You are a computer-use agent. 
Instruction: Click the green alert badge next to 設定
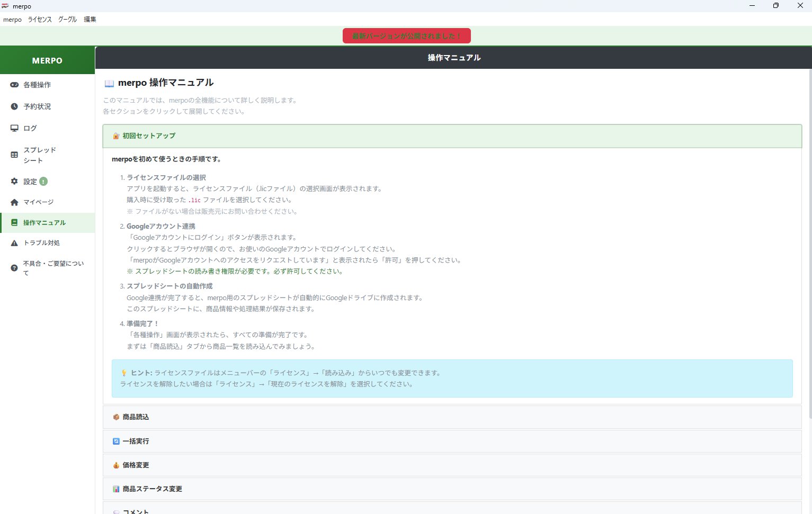pyautogui.click(x=43, y=182)
